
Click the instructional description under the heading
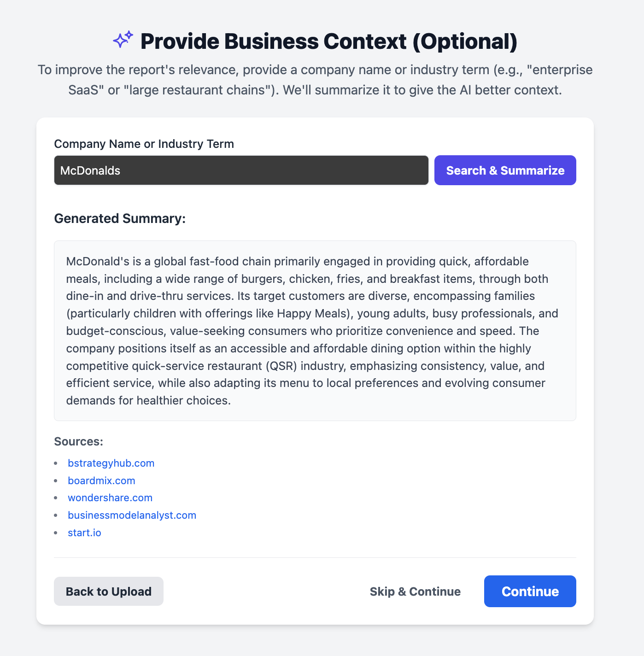point(315,80)
